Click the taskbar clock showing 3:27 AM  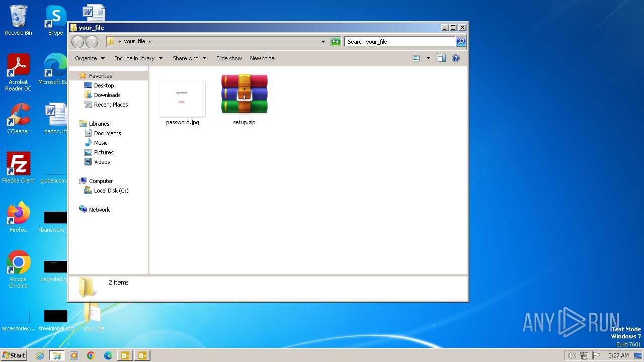[618, 355]
